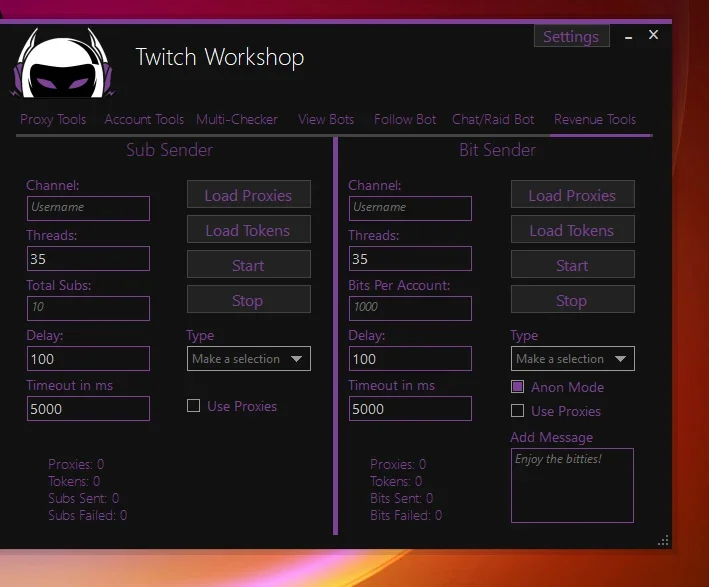The height and width of the screenshot is (587, 709).
Task: Click Stop button in Bit Sender
Action: 573,299
